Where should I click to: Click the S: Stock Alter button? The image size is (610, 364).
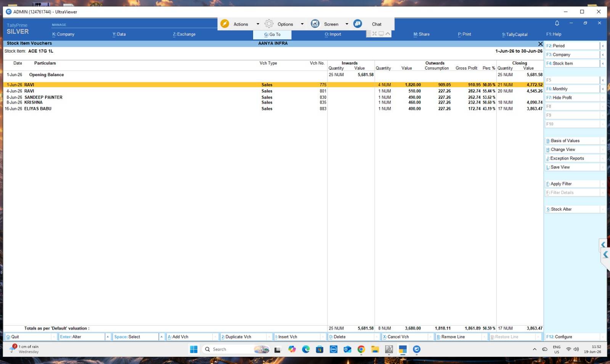click(572, 209)
